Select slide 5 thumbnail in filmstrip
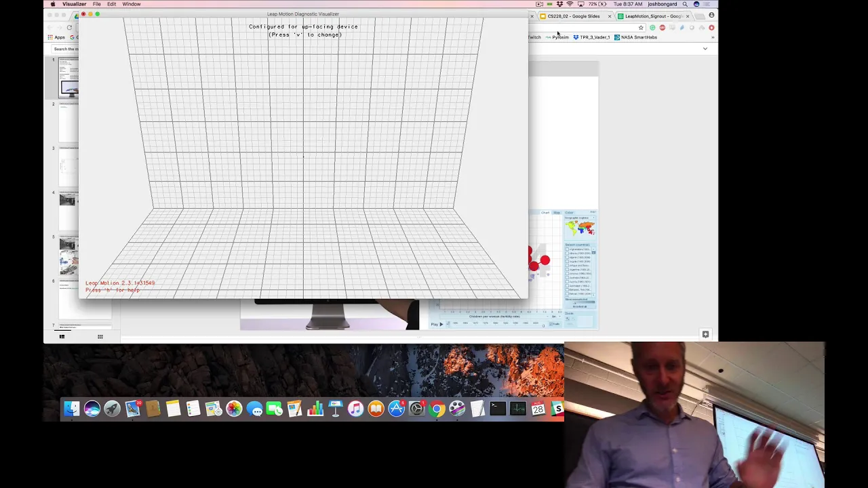Viewport: 868px width, 488px height. pos(68,255)
